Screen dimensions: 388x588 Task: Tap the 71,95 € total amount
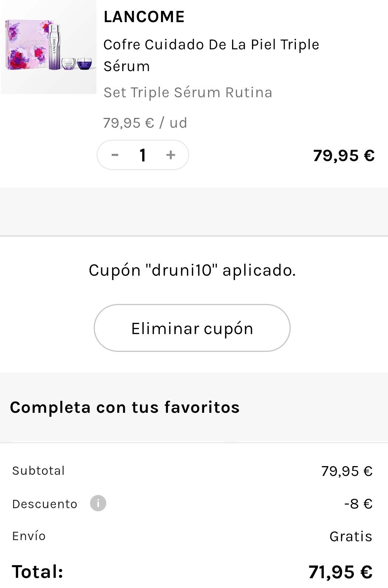(340, 572)
